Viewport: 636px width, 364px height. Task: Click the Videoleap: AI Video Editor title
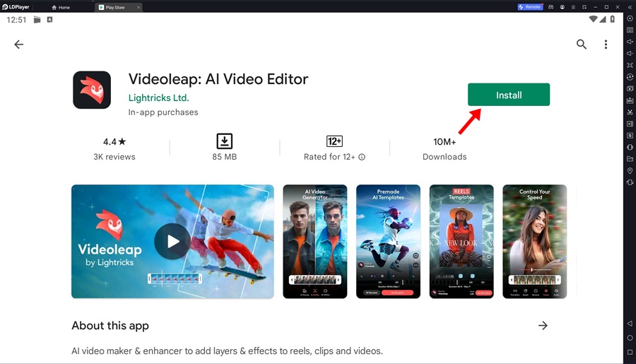click(x=218, y=79)
